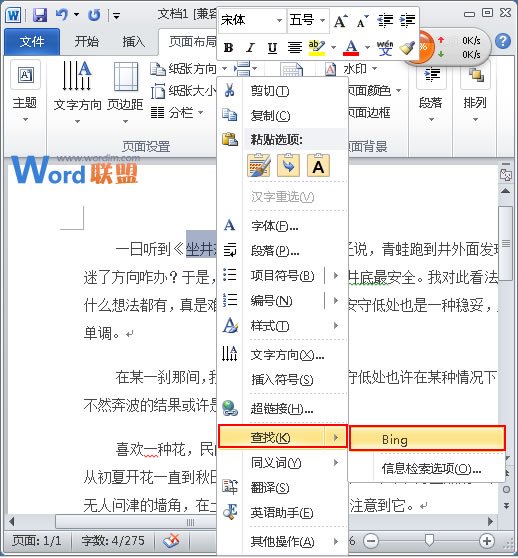Viewport: 518px width, 558px height.
Task: Click the Save icon in quick access toolbar
Action: [40, 15]
